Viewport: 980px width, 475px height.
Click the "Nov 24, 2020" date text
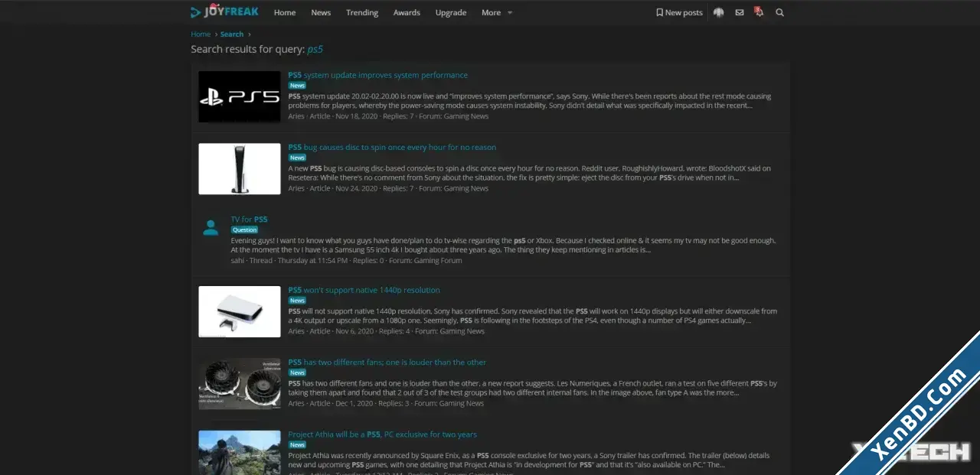coord(356,188)
